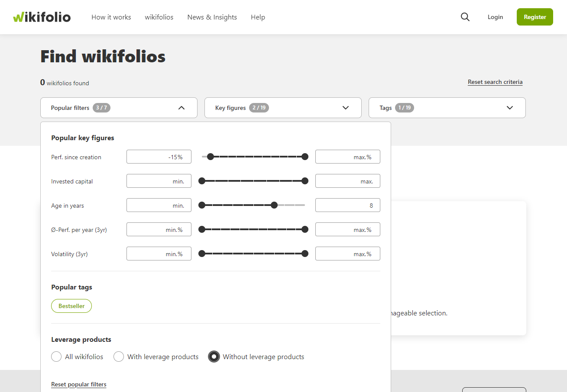Click Volatility (3yr) right slider handle
The image size is (567, 392).
[x=305, y=254]
